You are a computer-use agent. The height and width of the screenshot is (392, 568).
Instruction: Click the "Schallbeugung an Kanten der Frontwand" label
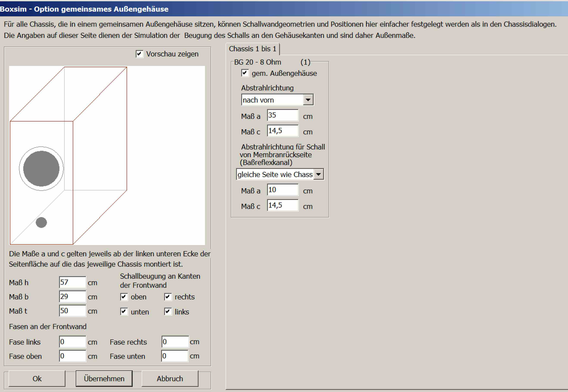(x=160, y=280)
